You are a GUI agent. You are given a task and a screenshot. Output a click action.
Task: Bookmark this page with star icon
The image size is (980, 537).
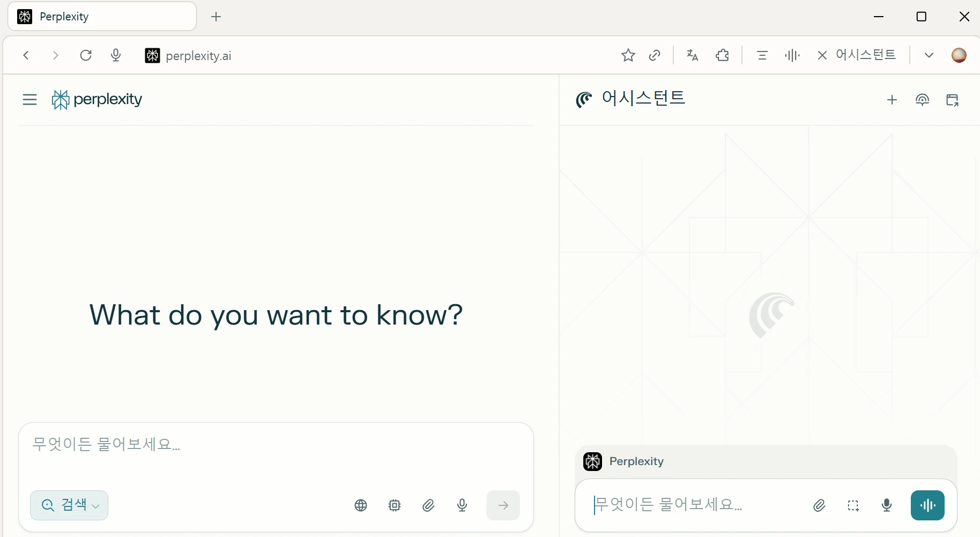point(628,55)
